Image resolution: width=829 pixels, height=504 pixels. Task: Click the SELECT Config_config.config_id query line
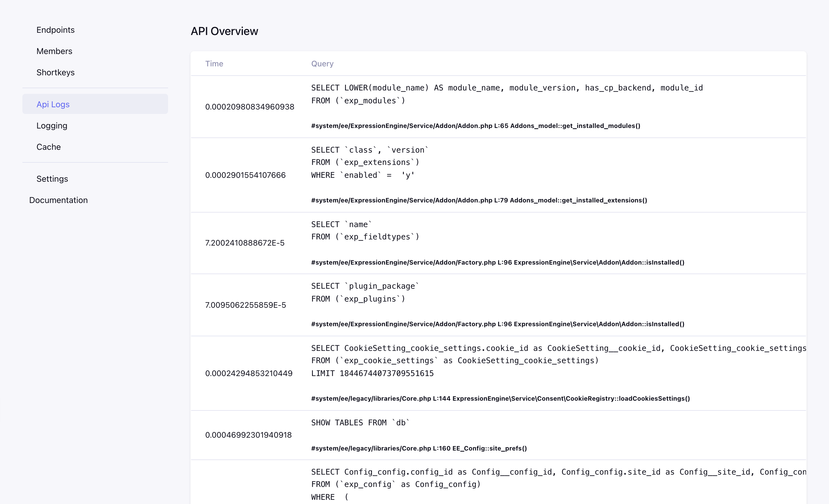click(559, 472)
